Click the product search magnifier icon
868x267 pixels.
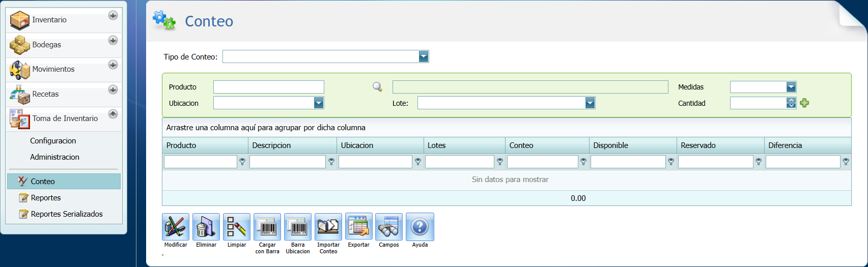tap(377, 87)
